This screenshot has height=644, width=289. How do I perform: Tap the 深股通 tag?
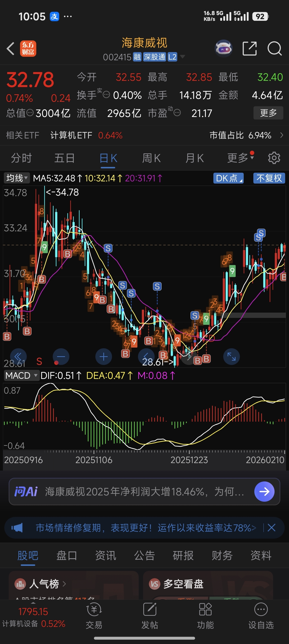point(154,57)
